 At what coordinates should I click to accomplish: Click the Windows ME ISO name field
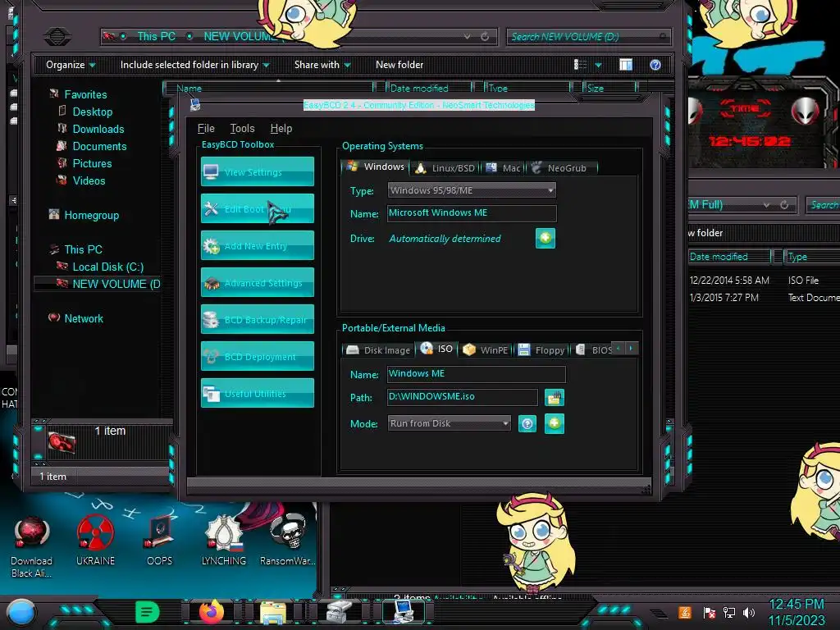(x=477, y=374)
